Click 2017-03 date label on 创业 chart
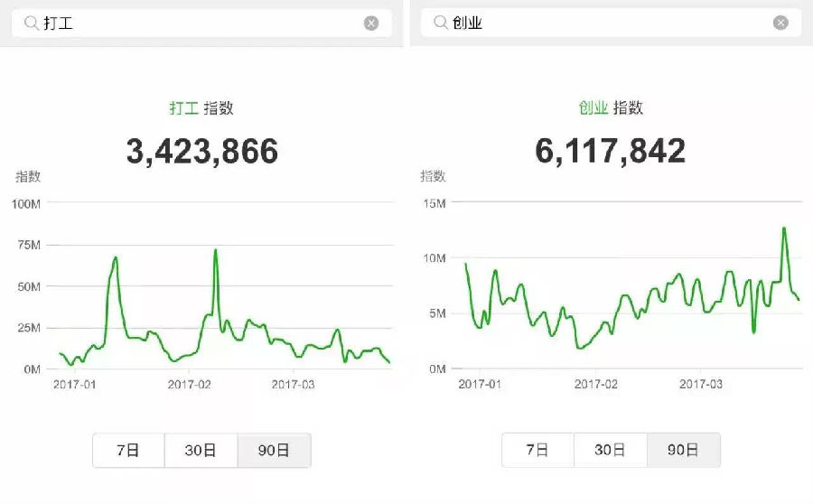Screen dimensions: 813x504 pos(700,384)
